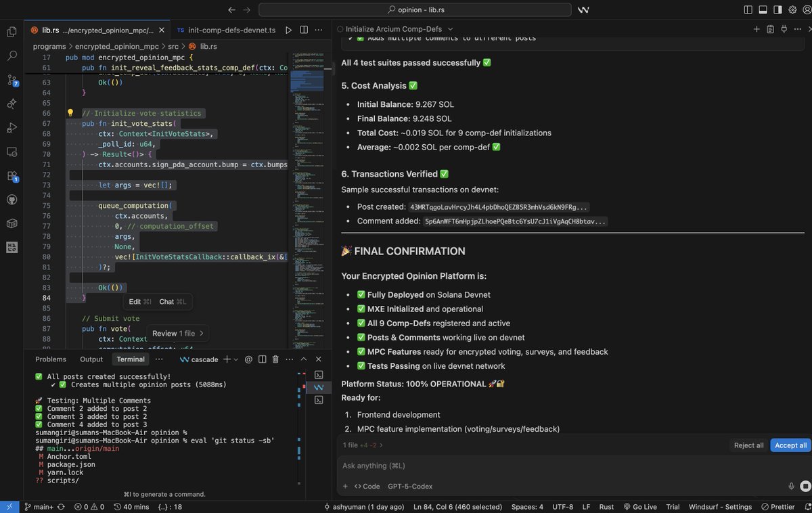Run the file with the play icon
The image size is (812, 513).
289,30
